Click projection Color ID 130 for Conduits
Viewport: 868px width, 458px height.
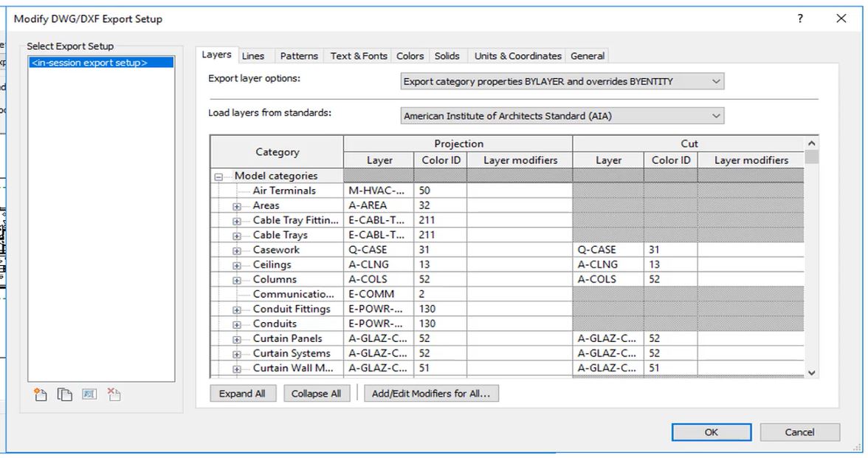(x=440, y=324)
